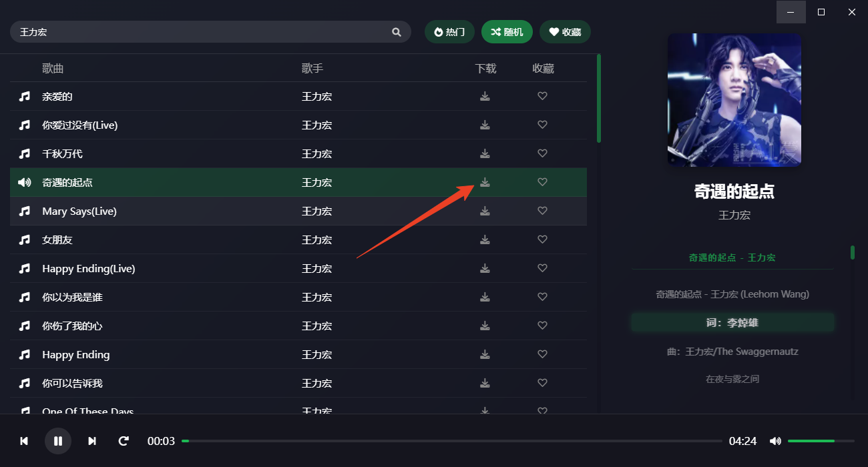Toggle the repeat loop mode icon

coord(124,441)
